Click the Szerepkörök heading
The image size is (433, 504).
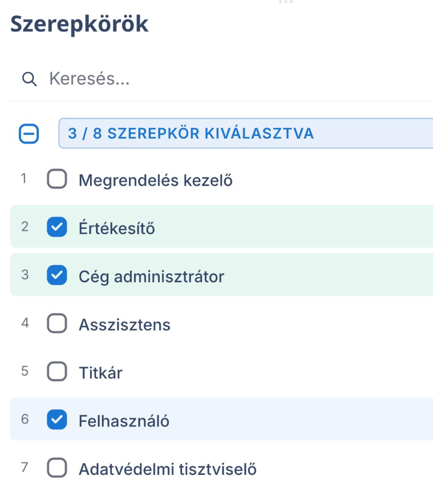click(x=79, y=25)
